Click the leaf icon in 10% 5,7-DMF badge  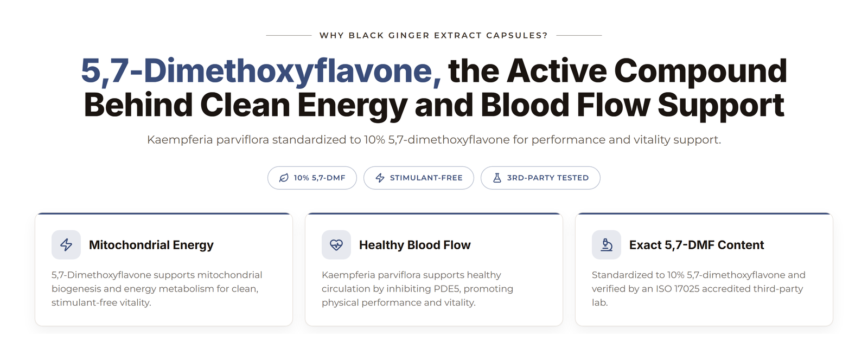pos(284,178)
